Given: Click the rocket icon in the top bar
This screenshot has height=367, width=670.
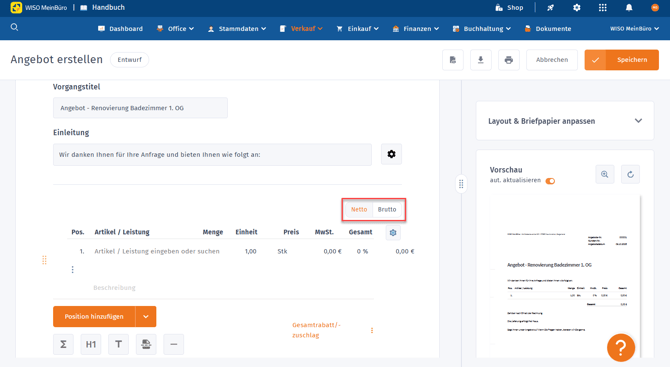Looking at the screenshot, I should click(550, 8).
